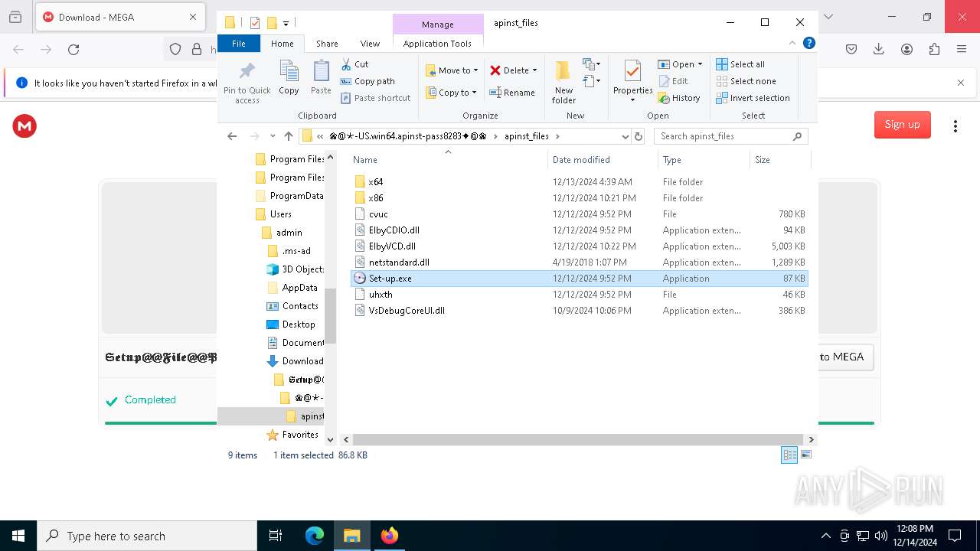Click Paste shortcut in ribbon
The height and width of the screenshot is (551, 980).
[375, 98]
